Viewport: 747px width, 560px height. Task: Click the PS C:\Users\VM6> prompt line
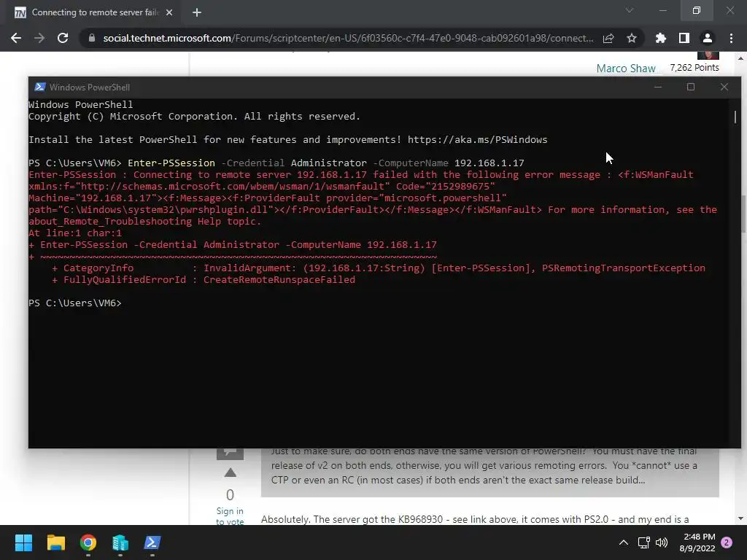click(75, 303)
